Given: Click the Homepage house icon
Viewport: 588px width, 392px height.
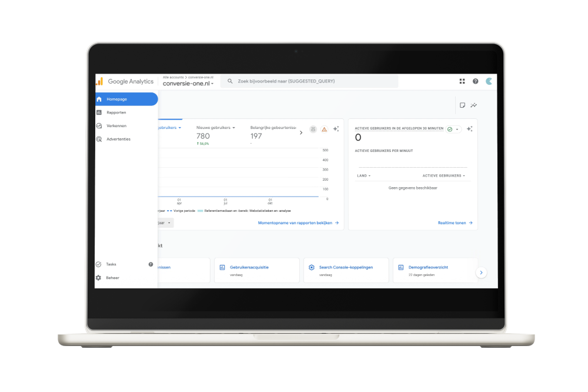Looking at the screenshot, I should [x=99, y=99].
